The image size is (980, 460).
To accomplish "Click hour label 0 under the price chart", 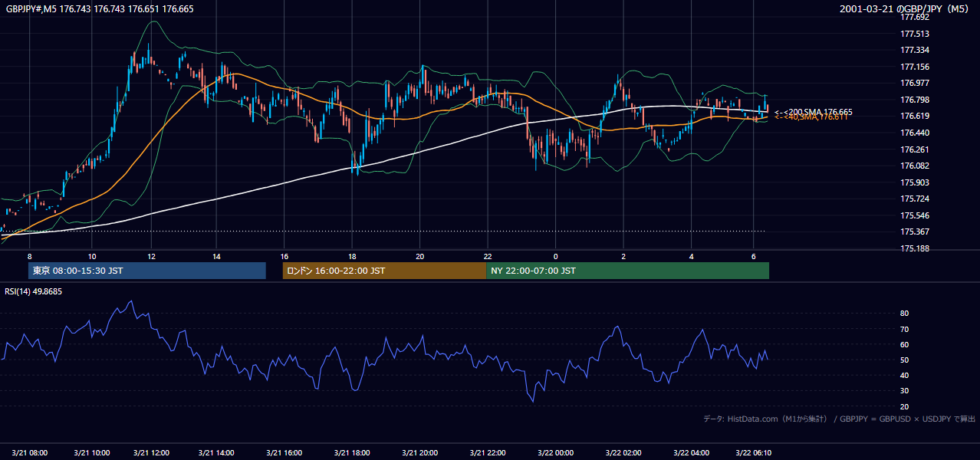I will 556,256.
